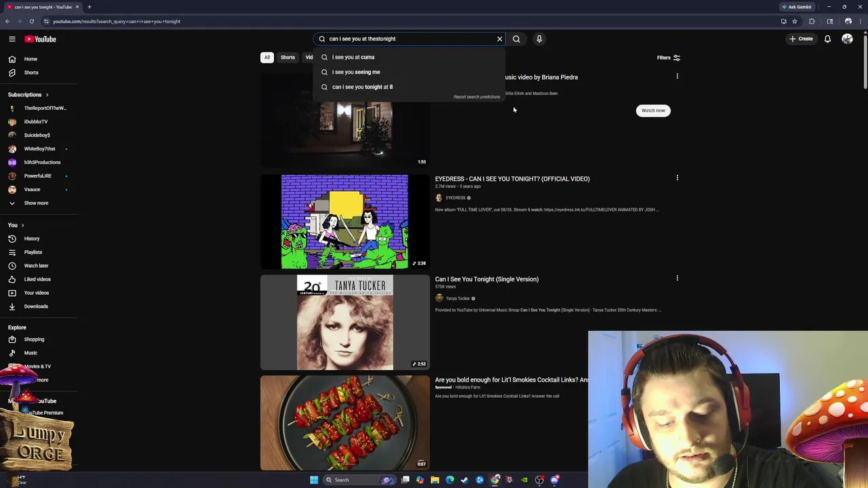The width and height of the screenshot is (868, 488).
Task: Open the TheReportOfTheW... subscription
Action: tap(38, 108)
